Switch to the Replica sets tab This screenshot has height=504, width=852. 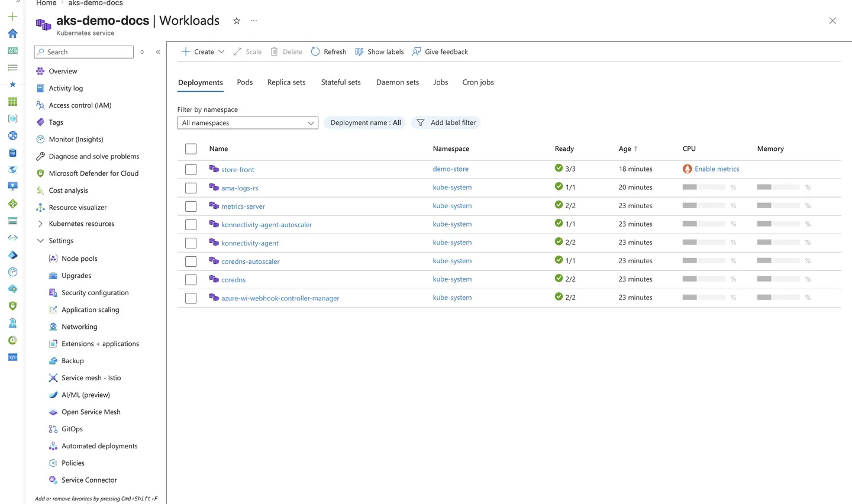286,82
